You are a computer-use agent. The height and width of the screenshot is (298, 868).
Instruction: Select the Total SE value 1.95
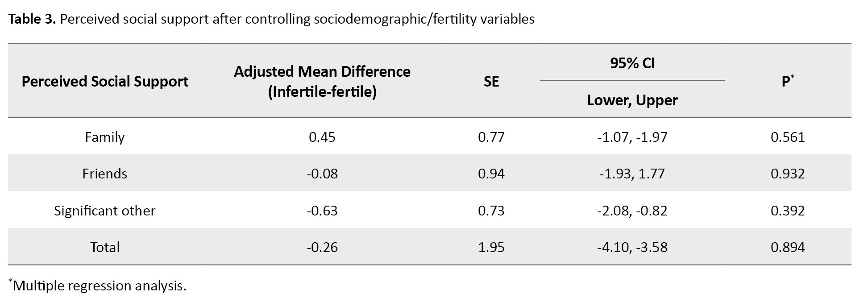(491, 247)
